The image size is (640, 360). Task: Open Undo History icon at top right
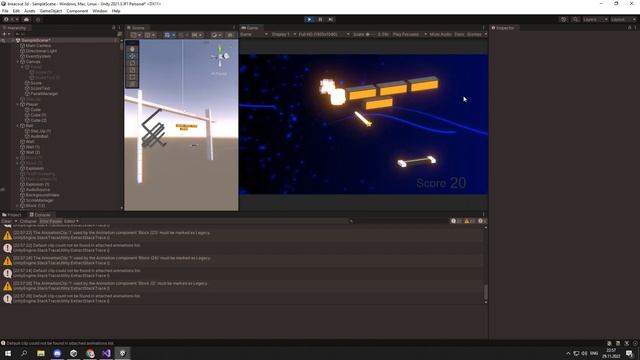tap(564, 19)
